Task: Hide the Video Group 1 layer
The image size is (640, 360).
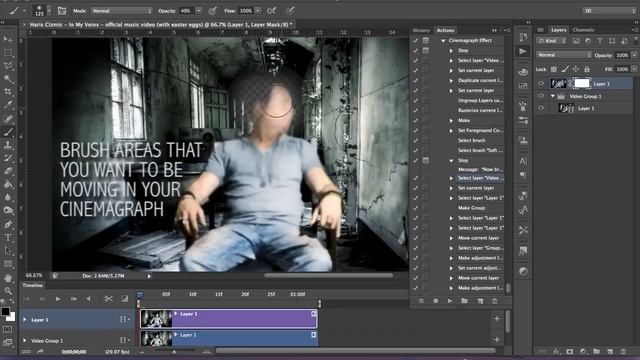Action: point(541,96)
